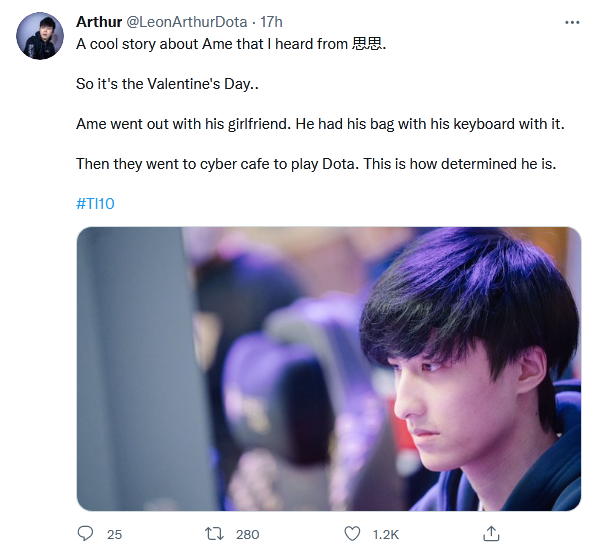Click the display name Arthur
Viewport: 598px width, 555px height.
tap(99, 22)
